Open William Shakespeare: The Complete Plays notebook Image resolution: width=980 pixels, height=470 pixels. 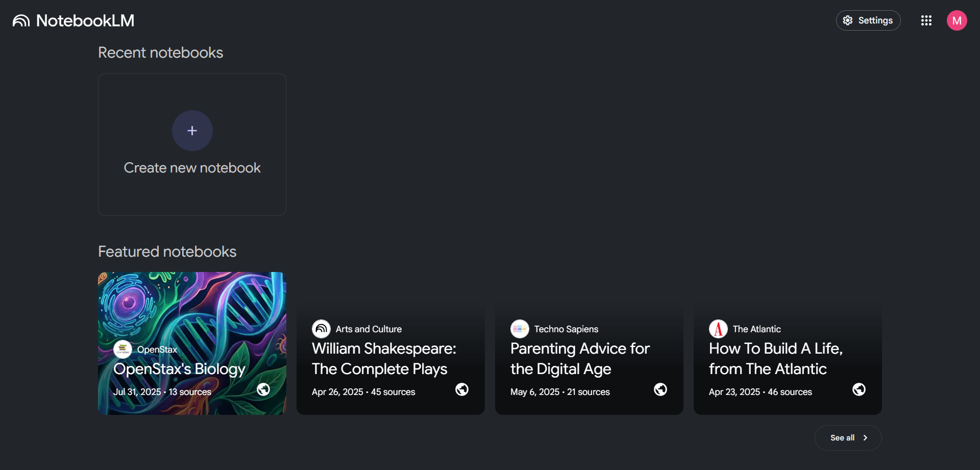(384, 359)
